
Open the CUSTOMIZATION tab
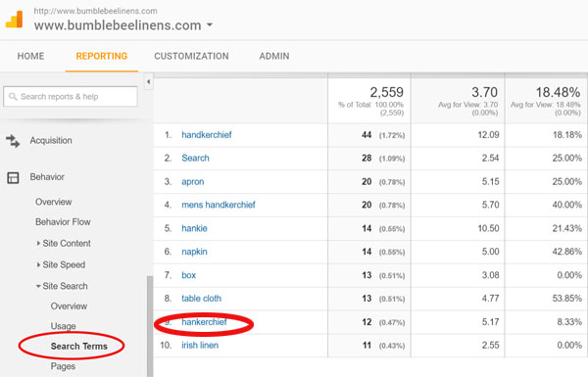[191, 56]
